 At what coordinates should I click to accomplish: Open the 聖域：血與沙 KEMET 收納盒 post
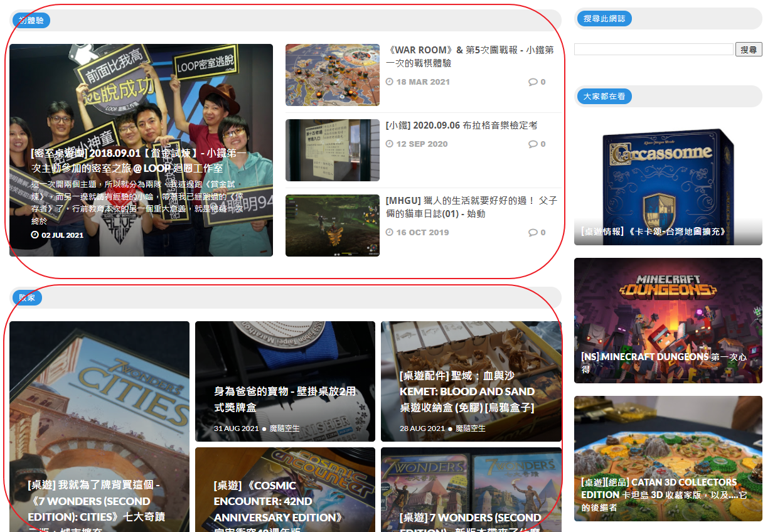pos(471,381)
